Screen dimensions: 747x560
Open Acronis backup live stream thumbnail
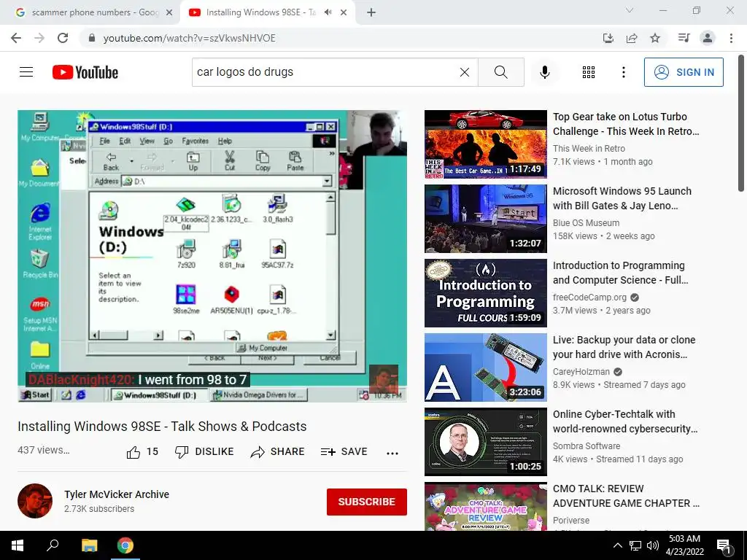coord(485,367)
